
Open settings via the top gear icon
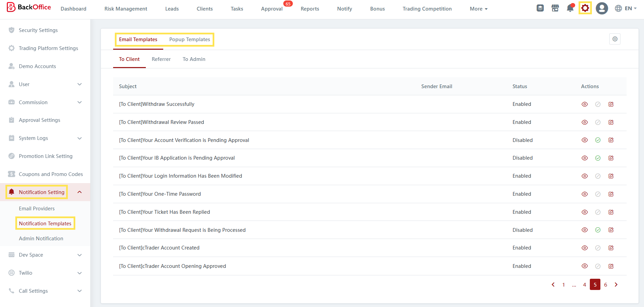pyautogui.click(x=585, y=8)
